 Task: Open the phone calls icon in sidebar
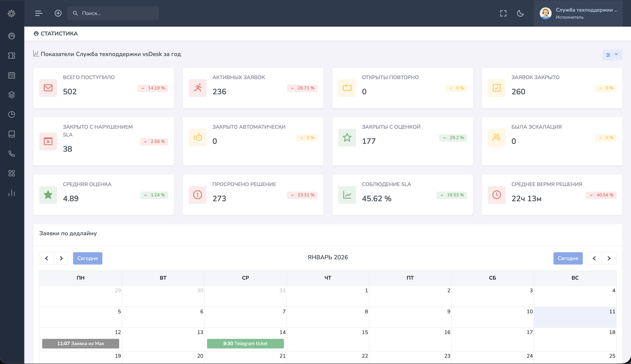click(12, 153)
